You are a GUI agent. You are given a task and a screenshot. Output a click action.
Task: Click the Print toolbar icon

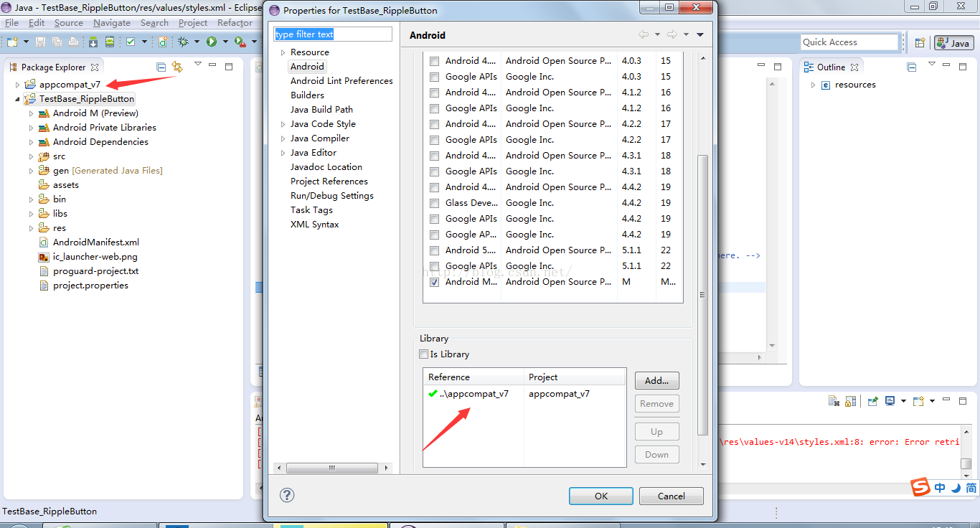coord(73,42)
